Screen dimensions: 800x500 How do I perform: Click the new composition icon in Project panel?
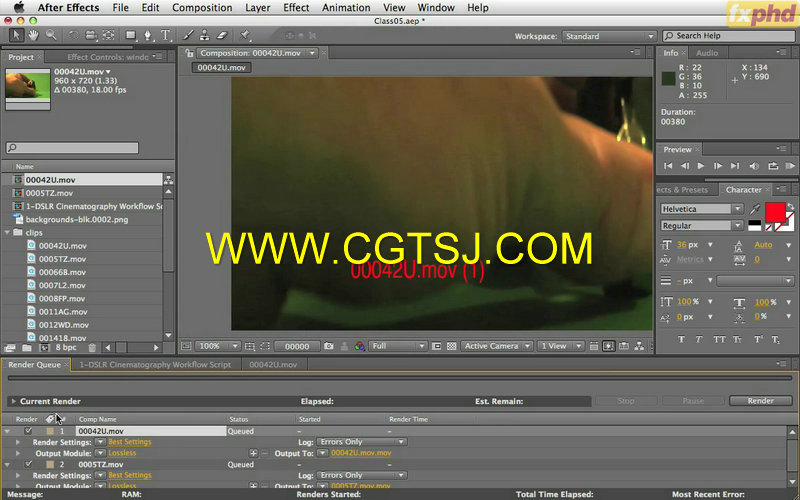coord(44,348)
